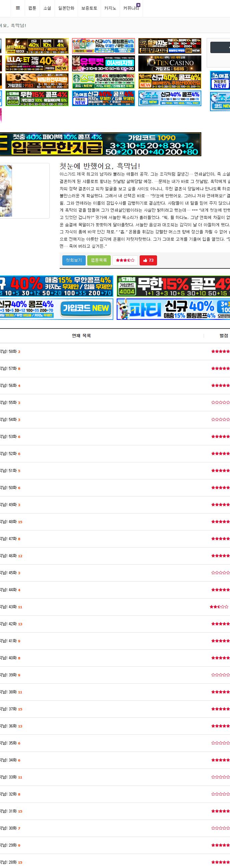Click the notification badge on 커뮤니티 menu

click(x=138, y=5)
